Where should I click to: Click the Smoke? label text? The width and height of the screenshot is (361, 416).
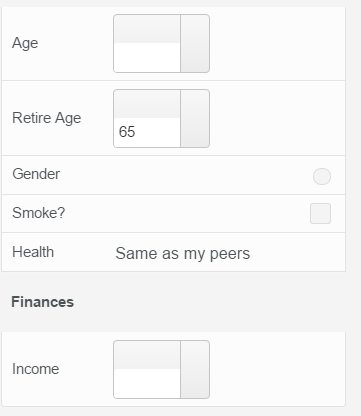(39, 213)
